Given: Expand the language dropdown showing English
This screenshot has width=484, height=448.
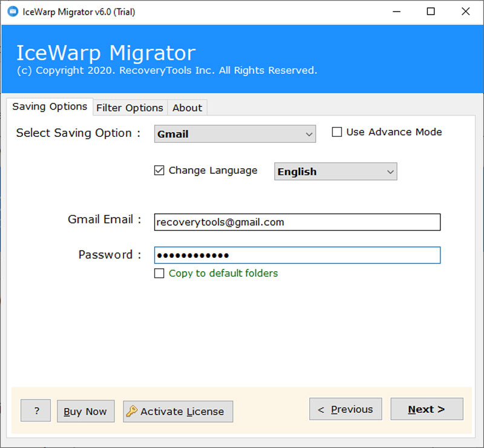Looking at the screenshot, I should pos(336,171).
